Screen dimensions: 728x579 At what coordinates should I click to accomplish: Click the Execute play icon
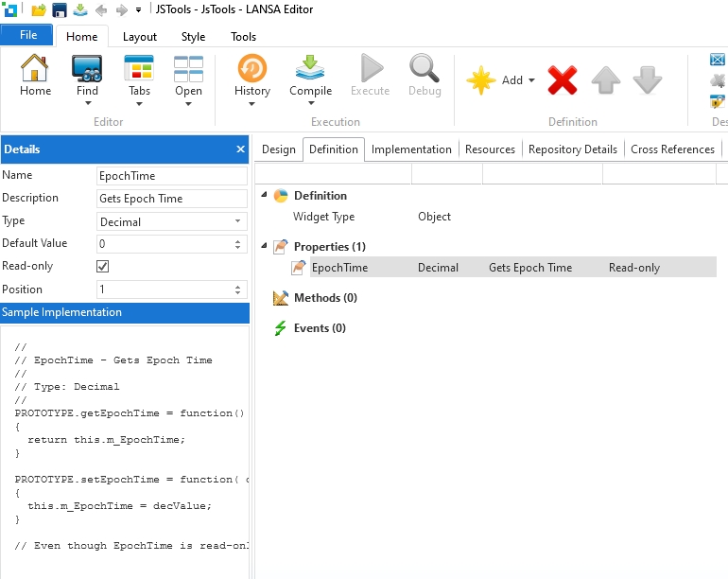(372, 68)
